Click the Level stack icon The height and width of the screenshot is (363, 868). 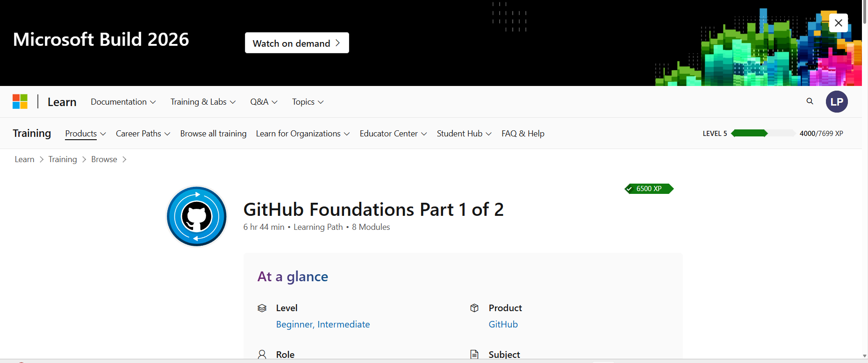pyautogui.click(x=262, y=308)
